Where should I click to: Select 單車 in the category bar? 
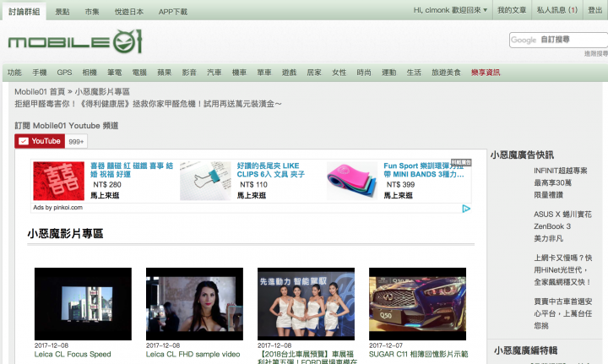264,73
